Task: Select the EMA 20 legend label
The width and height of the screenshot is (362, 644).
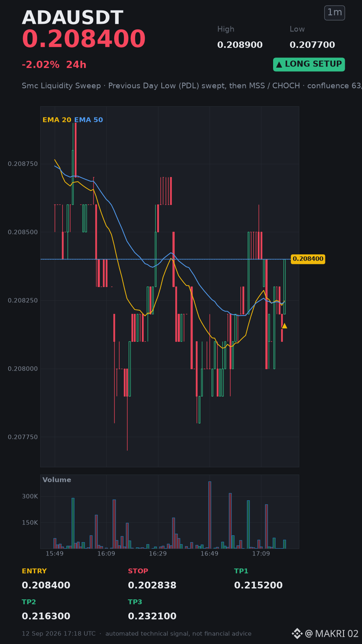Action: [x=57, y=120]
